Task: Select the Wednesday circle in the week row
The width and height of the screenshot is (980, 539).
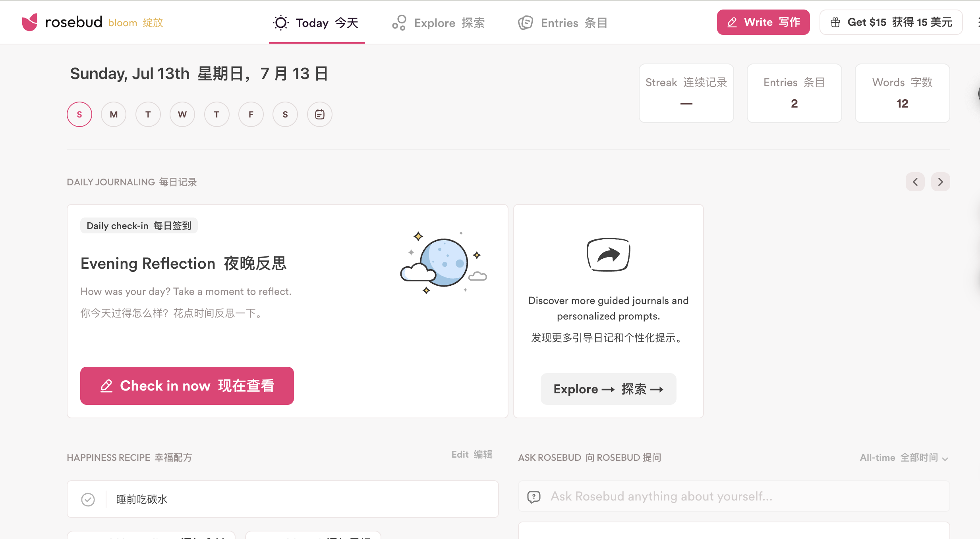Action: pyautogui.click(x=182, y=114)
